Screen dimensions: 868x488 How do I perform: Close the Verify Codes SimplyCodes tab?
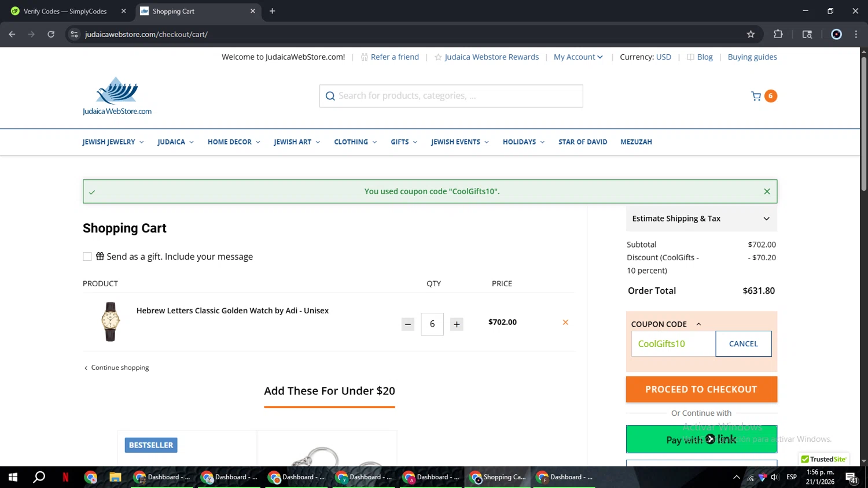click(x=123, y=11)
